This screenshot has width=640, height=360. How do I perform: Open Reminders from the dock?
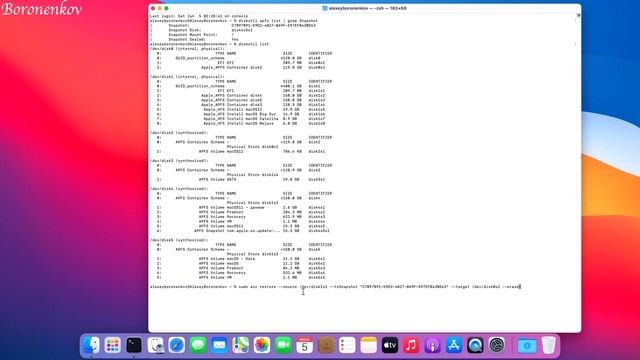[347, 345]
